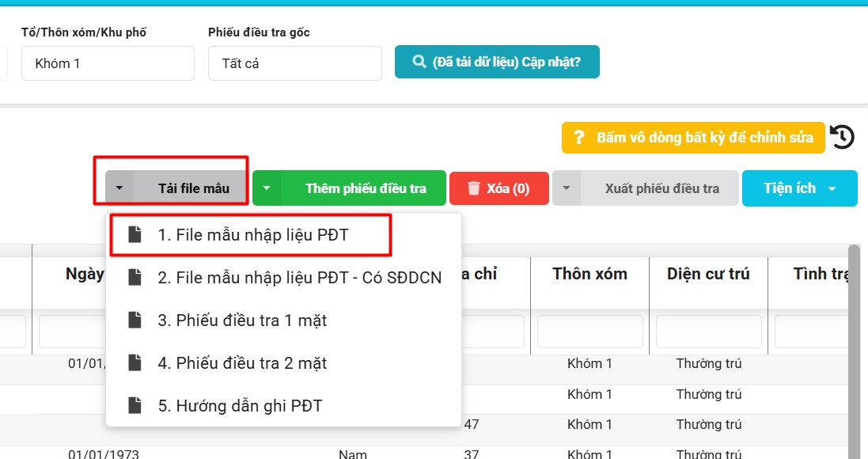Click the Thêm phiếu điều tra button
Screen dimensions: 868x459
366,188
